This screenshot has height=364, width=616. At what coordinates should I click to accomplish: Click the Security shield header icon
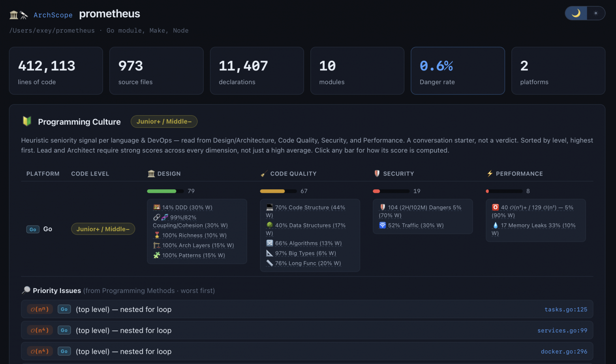pos(377,174)
